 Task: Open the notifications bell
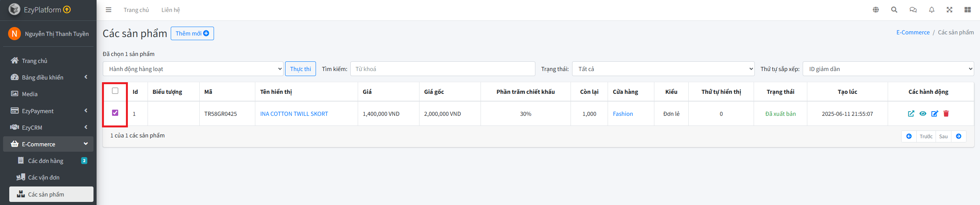coord(931,10)
